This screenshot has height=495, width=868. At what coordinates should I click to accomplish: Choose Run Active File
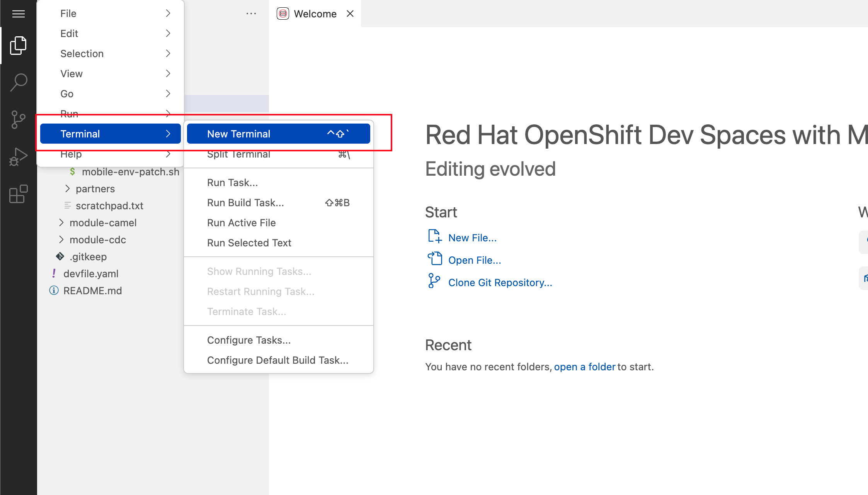click(x=279, y=223)
